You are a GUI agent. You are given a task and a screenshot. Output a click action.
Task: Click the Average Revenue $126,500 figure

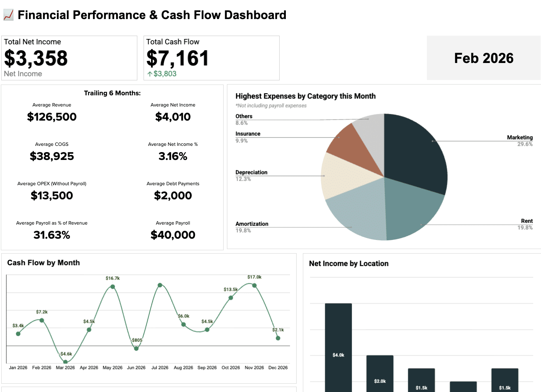pyautogui.click(x=52, y=117)
